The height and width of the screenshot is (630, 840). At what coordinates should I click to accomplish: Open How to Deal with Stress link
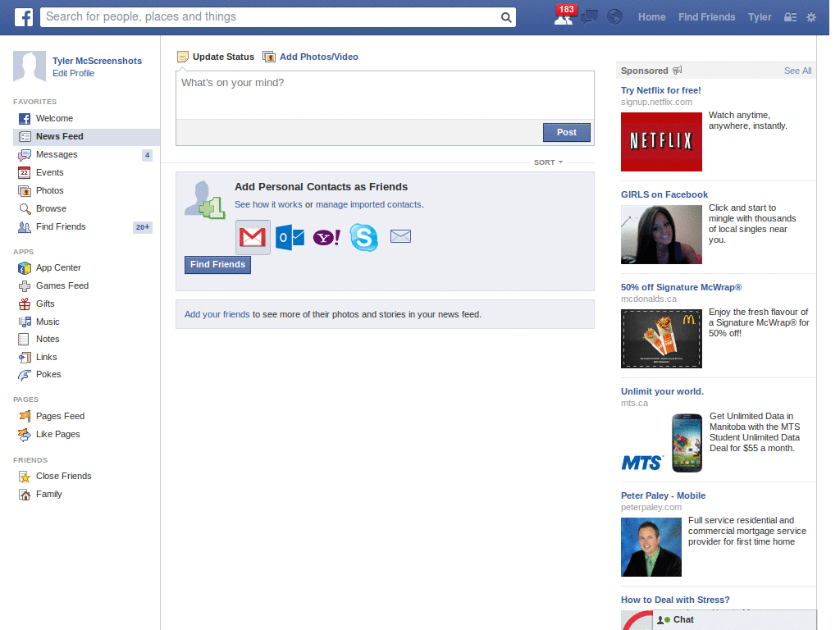tap(675, 600)
